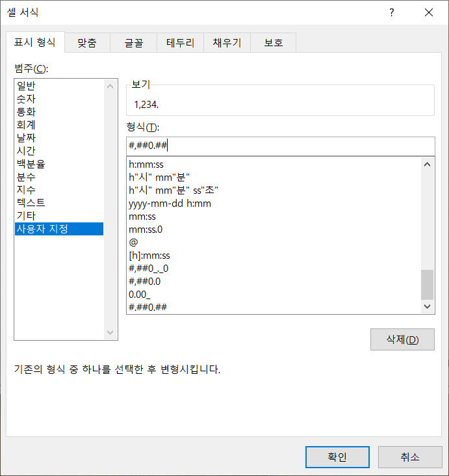The image size is (449, 476).
Task: Click the format list scroll-up arrow
Action: [x=427, y=165]
